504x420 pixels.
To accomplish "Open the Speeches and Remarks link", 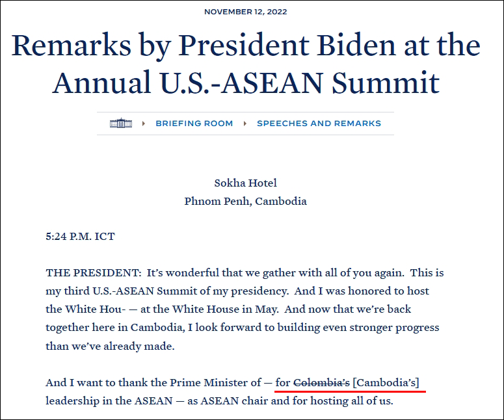I will 319,124.
